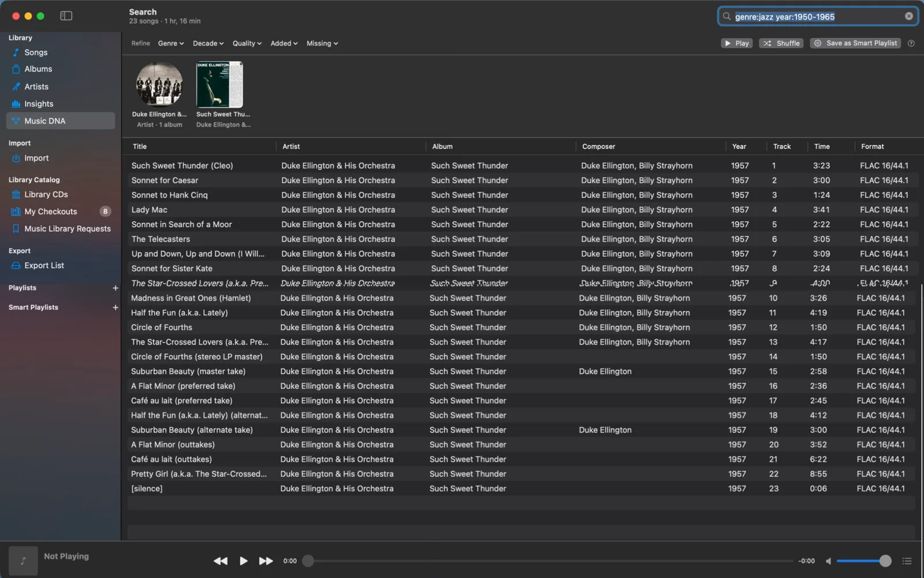924x578 pixels.
Task: Open the Missing refine dropdown
Action: click(x=322, y=43)
